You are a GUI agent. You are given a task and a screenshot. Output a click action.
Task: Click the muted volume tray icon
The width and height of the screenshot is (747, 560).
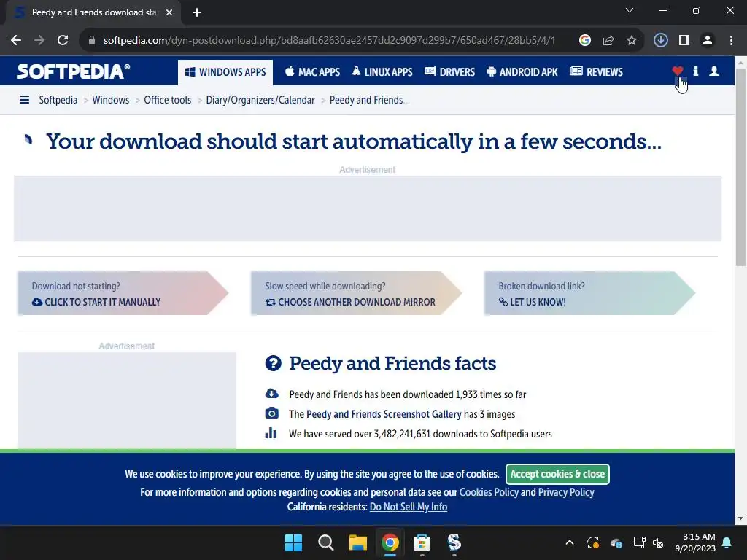[x=658, y=542]
